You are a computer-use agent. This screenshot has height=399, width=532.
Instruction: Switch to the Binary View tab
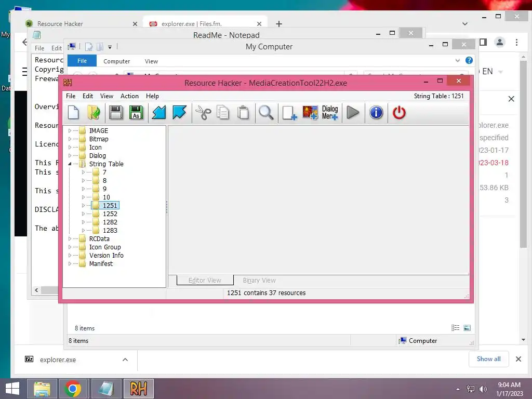pyautogui.click(x=259, y=280)
